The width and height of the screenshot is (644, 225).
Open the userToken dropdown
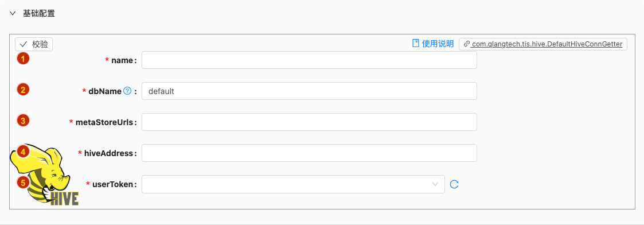[293, 184]
